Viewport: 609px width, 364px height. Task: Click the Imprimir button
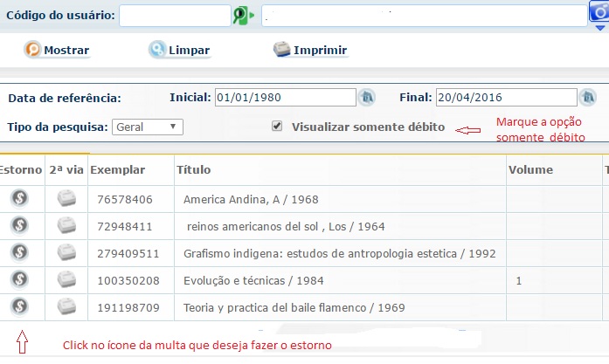coord(310,50)
